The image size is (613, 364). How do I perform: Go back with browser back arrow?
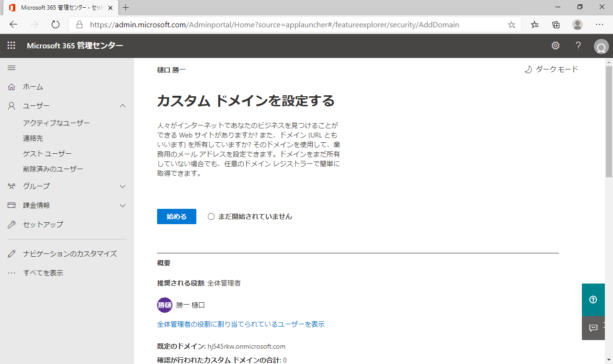[x=13, y=24]
